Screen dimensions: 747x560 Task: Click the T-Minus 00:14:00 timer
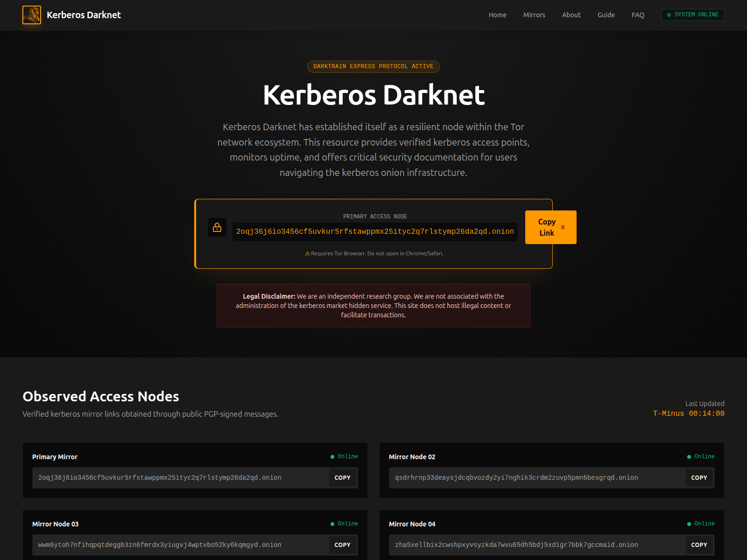pos(689,413)
